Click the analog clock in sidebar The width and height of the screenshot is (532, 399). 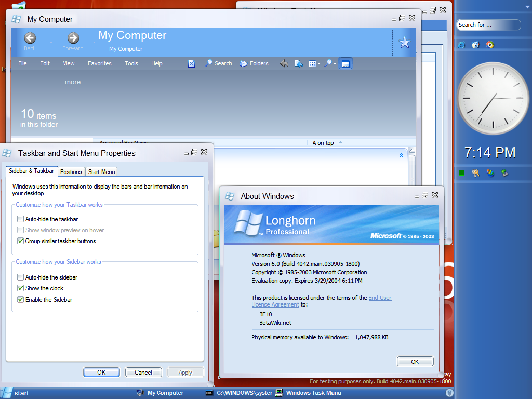(493, 98)
